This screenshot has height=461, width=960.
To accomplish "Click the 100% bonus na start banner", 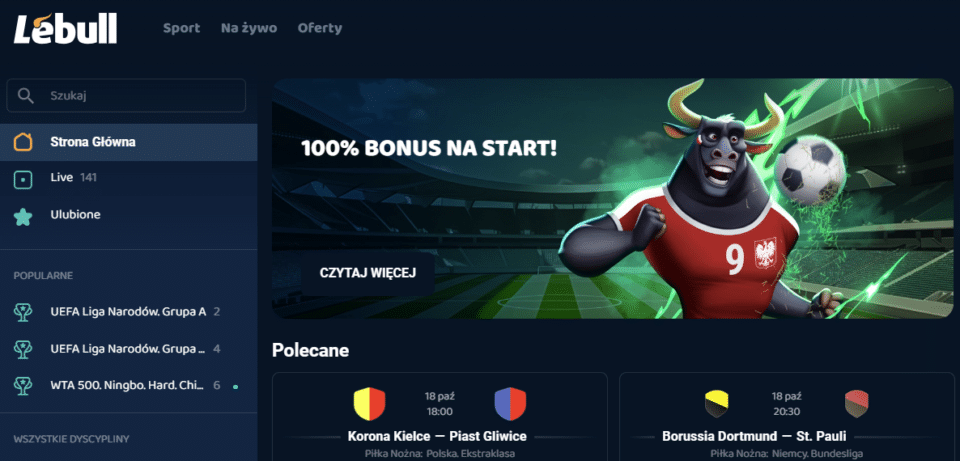I will 613,198.
